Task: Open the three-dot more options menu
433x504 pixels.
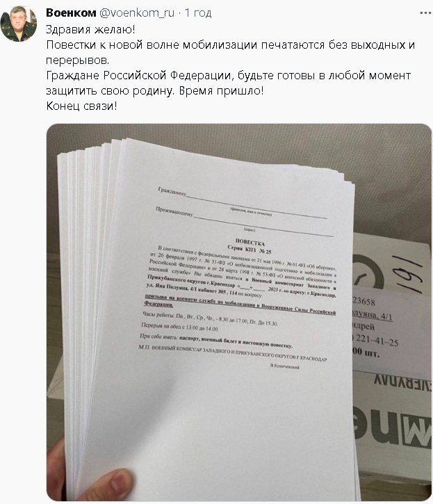Action: coord(425,13)
